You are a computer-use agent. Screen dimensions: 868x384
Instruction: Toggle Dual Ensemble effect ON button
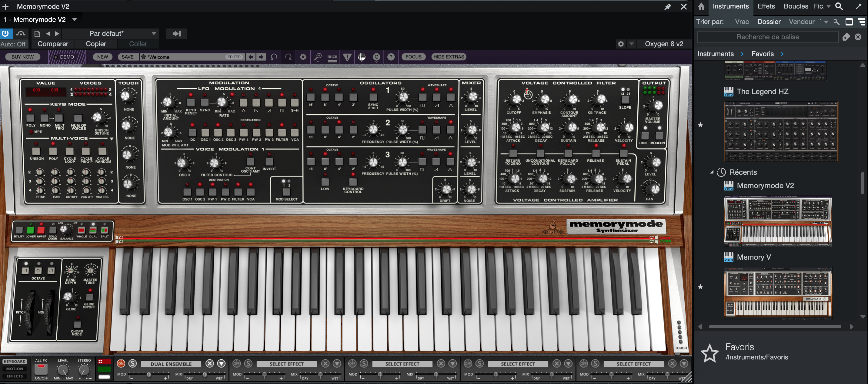[x=121, y=363]
